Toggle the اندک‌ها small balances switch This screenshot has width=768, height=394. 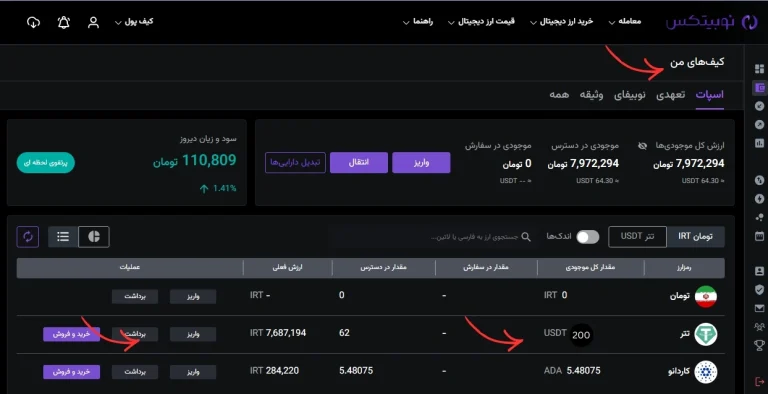(x=587, y=237)
